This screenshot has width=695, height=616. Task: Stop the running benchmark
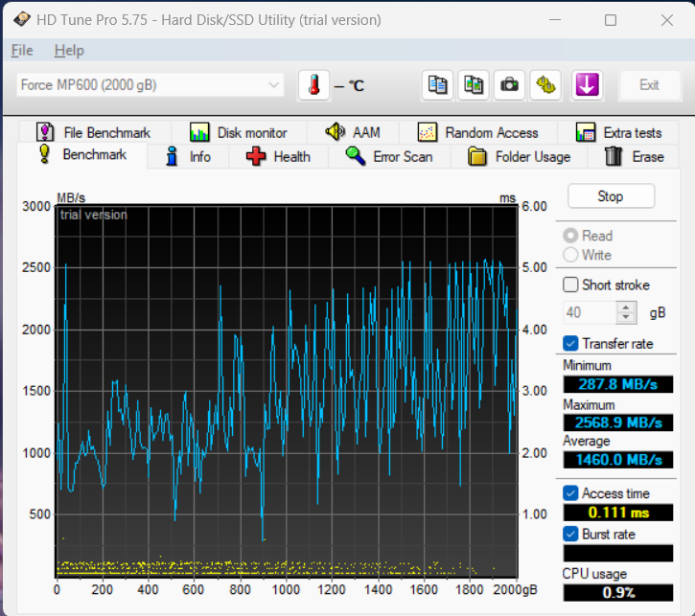(x=611, y=196)
